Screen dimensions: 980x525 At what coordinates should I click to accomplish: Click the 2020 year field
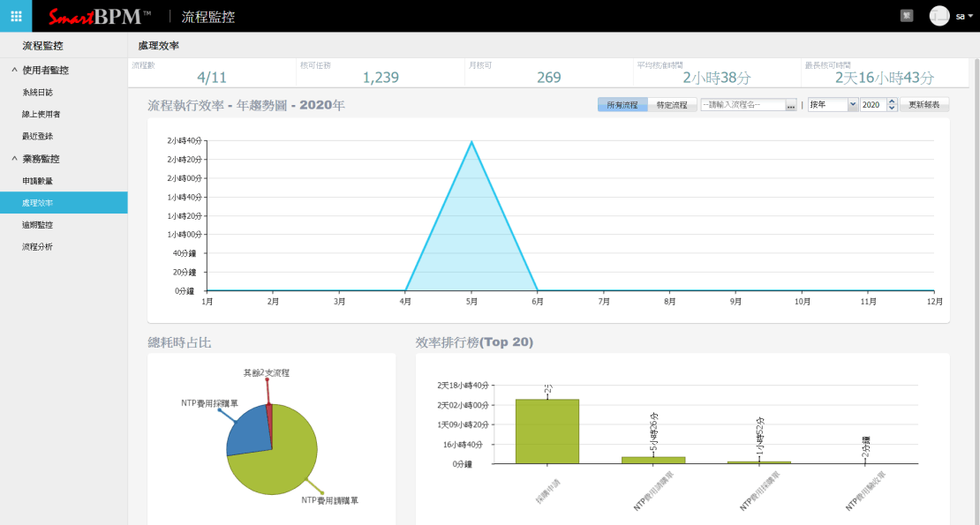click(873, 105)
